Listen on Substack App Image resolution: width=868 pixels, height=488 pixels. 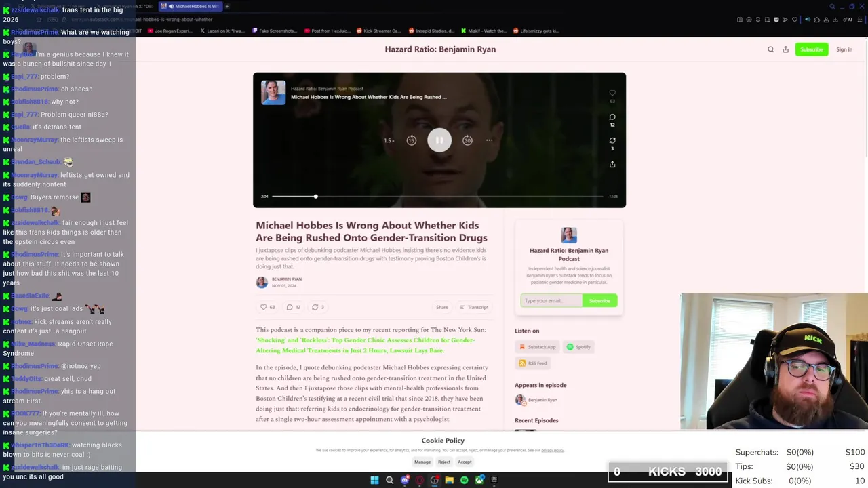click(538, 347)
